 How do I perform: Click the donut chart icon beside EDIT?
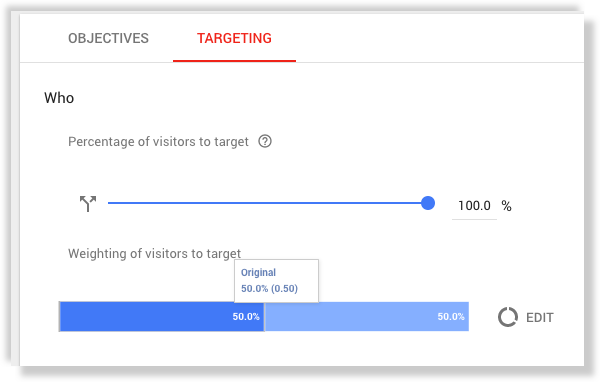508,317
